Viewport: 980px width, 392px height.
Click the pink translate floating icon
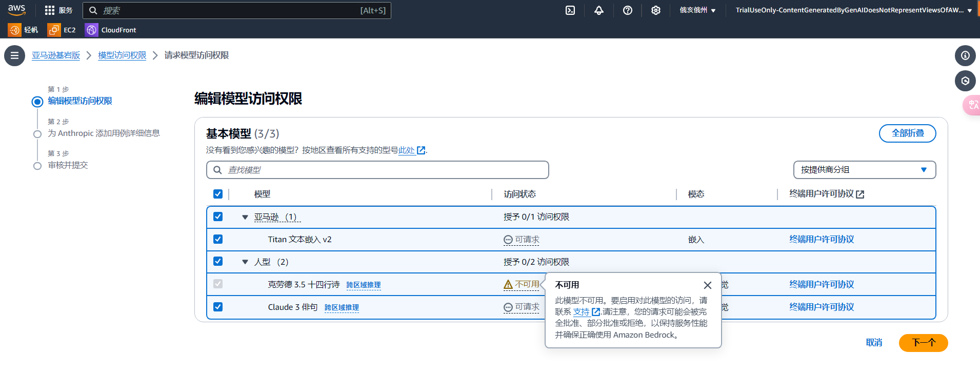pos(972,105)
